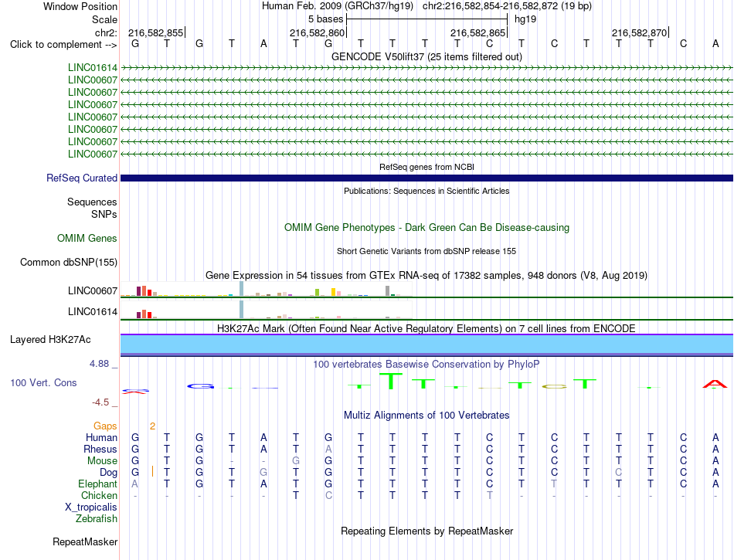Click the Publications: Sequences in Scientific Articles title
The image size is (734, 560).
point(426,191)
